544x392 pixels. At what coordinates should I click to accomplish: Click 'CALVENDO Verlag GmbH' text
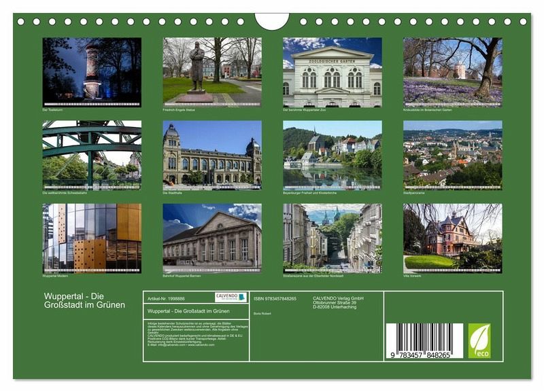tap(338, 298)
